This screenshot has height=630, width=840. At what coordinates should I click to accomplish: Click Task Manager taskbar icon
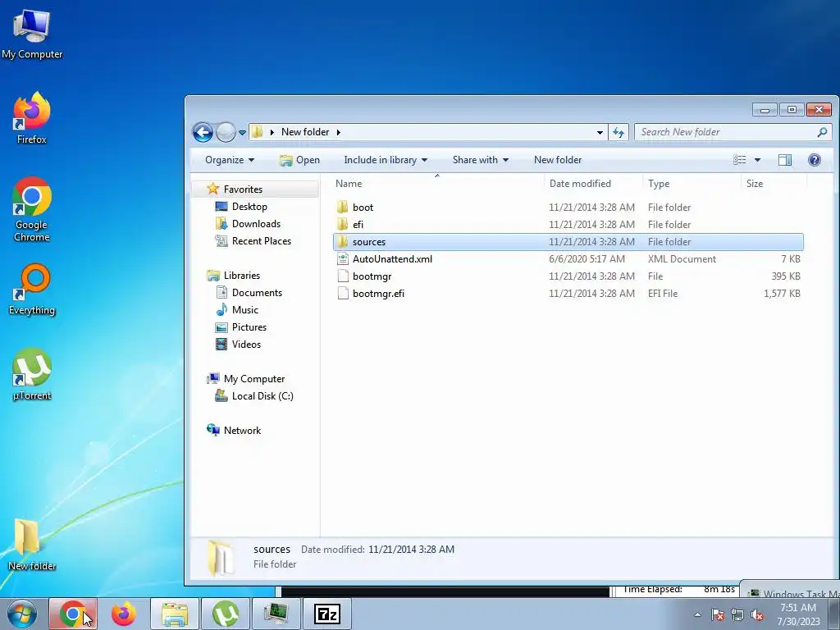276,614
